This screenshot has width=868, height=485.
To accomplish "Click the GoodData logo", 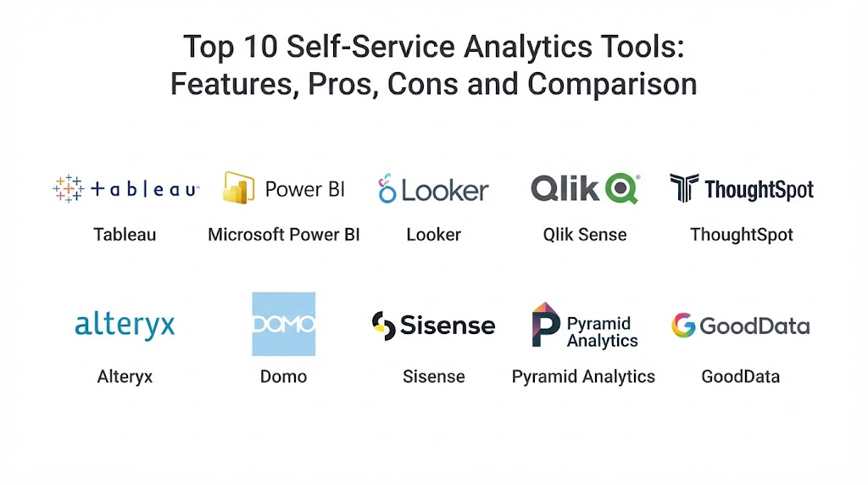I will click(741, 325).
